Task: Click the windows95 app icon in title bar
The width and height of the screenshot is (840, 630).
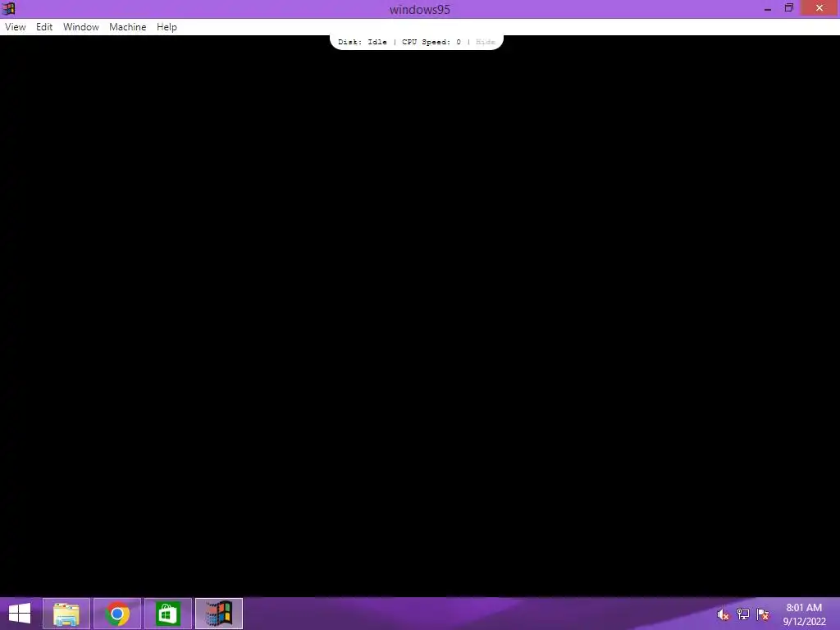Action: coord(8,8)
